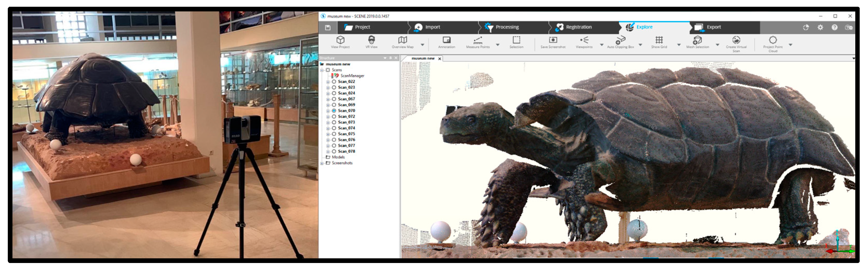Click the save disk icon

327,27
